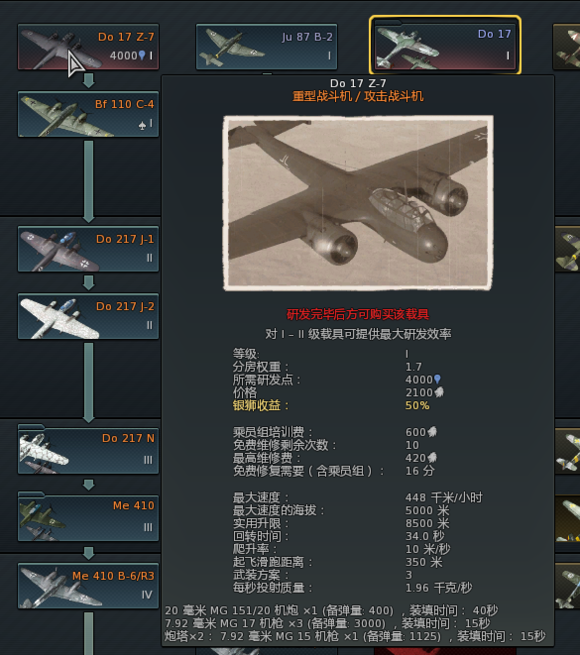Click the arrow connector below Do 17 Z-7
Viewport: 580px width, 655px height.
pos(88,80)
